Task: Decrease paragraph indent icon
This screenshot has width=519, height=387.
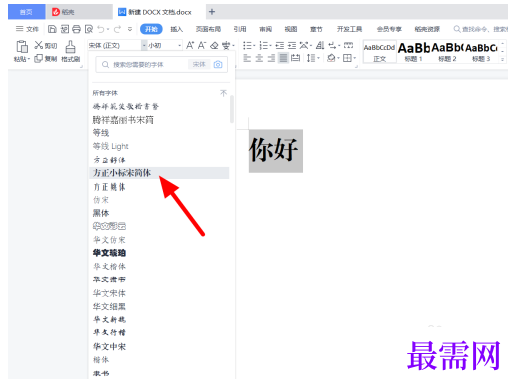Action: click(280, 45)
